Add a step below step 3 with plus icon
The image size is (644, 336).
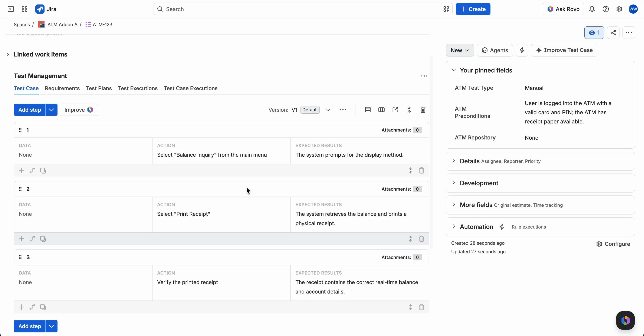coord(22,307)
